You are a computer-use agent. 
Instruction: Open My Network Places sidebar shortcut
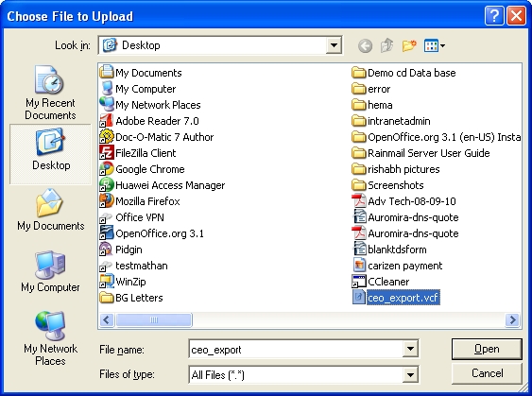[x=50, y=338]
